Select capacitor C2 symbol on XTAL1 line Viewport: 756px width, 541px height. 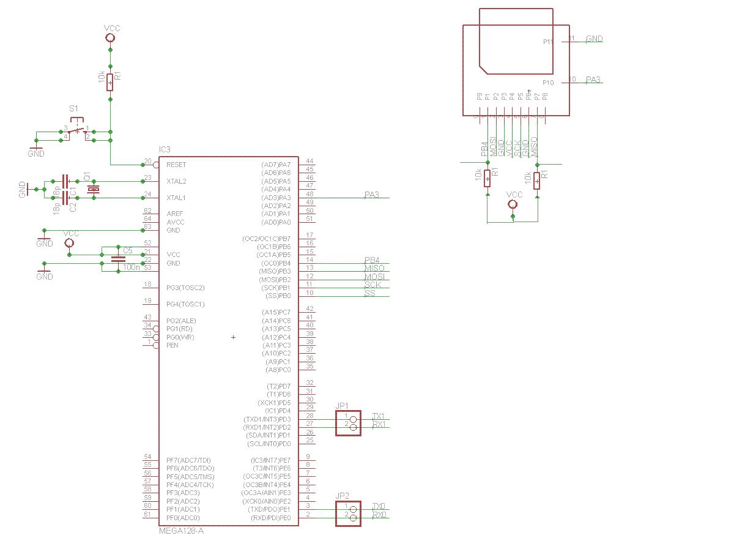pyautogui.click(x=66, y=198)
